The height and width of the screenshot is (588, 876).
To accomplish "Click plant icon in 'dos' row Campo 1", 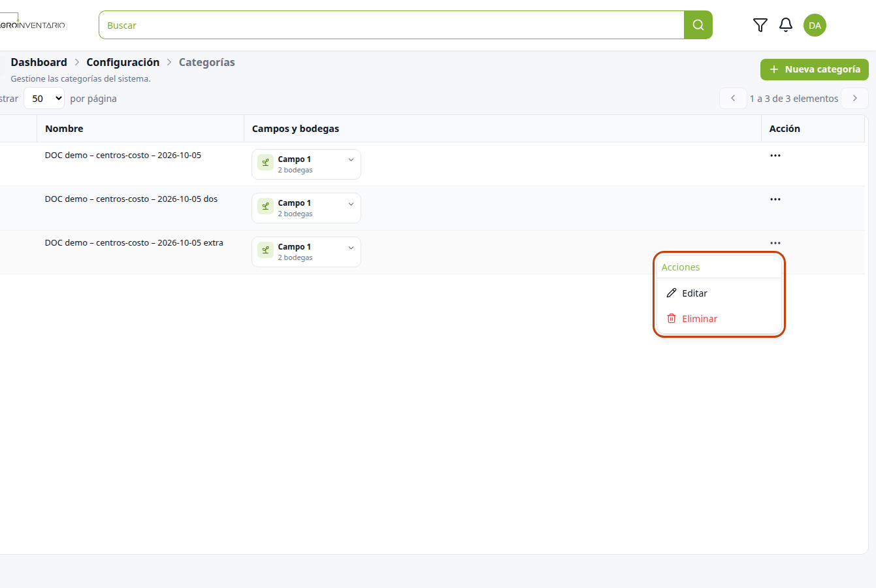I will 265,206.
